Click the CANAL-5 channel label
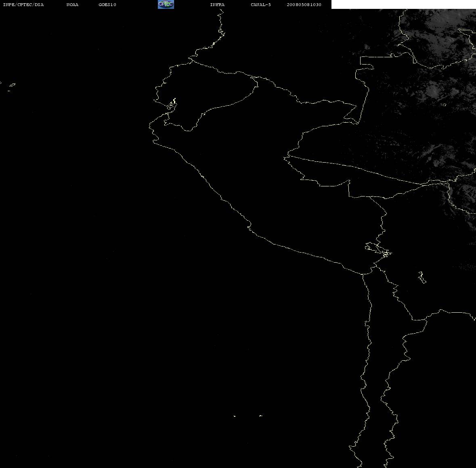Image resolution: width=476 pixels, height=468 pixels. click(261, 4)
